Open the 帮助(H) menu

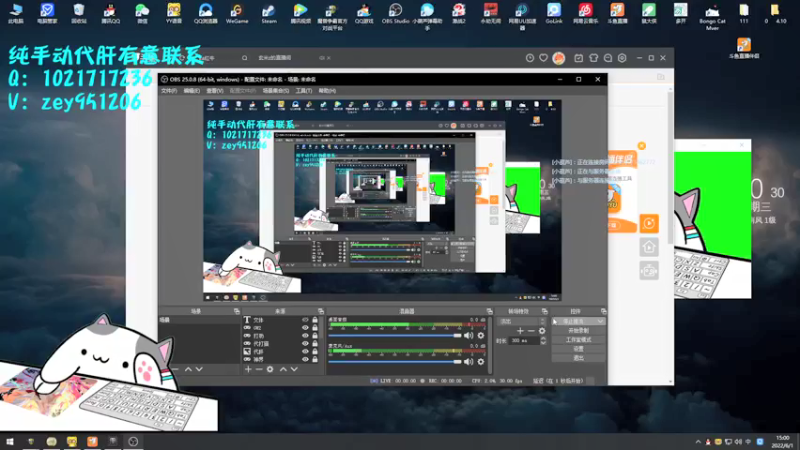tap(327, 91)
